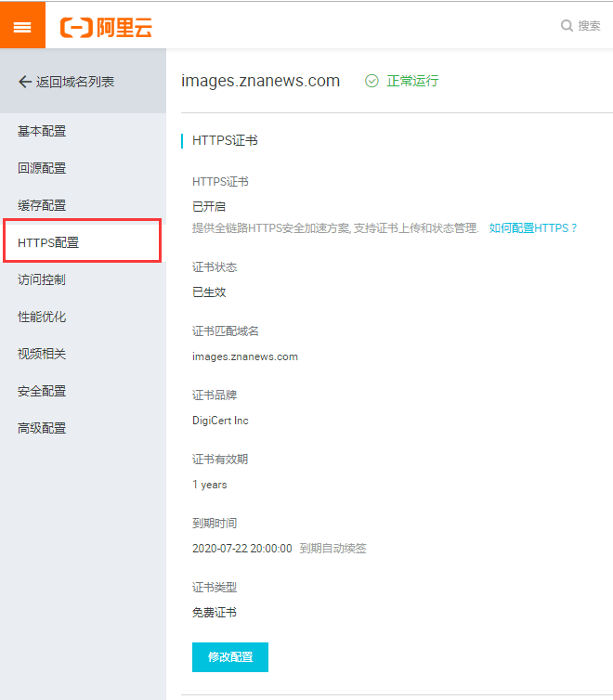
Task: Open 回源配置 origin settings
Action: coord(42,168)
